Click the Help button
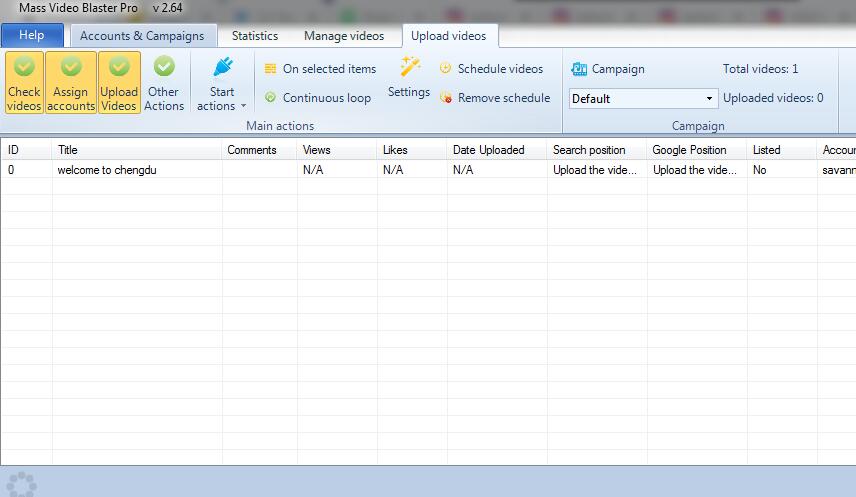 tap(32, 35)
